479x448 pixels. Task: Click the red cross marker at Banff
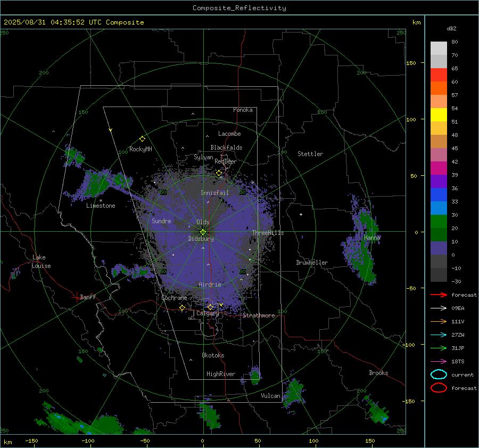click(x=76, y=297)
